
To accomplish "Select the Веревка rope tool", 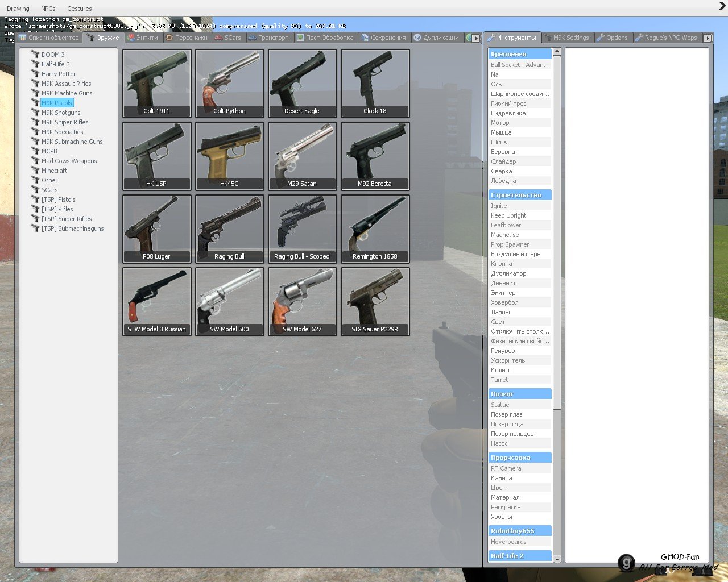I will 520,152.
